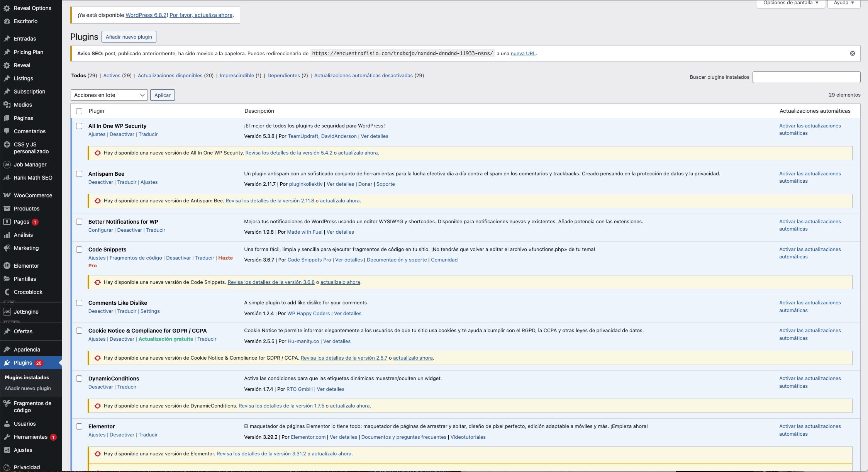Open Añadir nuevo plugin submenu item
This screenshot has width=868, height=472.
[28, 389]
